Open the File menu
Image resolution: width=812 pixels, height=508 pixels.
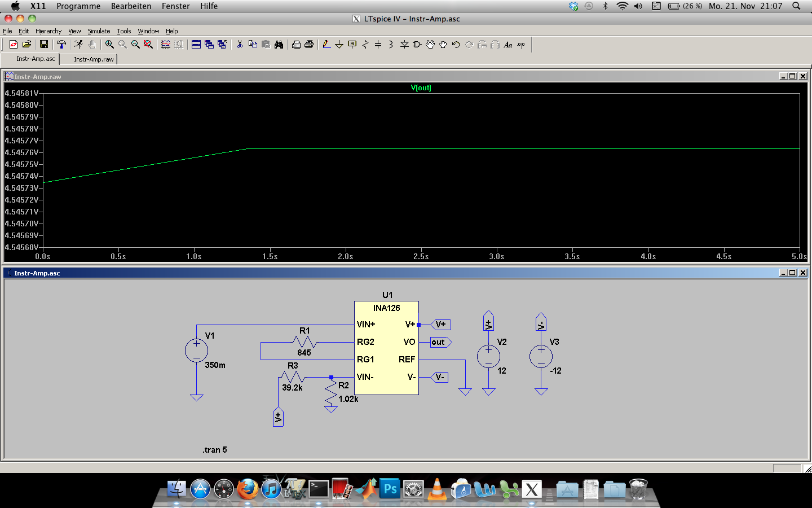[7, 31]
